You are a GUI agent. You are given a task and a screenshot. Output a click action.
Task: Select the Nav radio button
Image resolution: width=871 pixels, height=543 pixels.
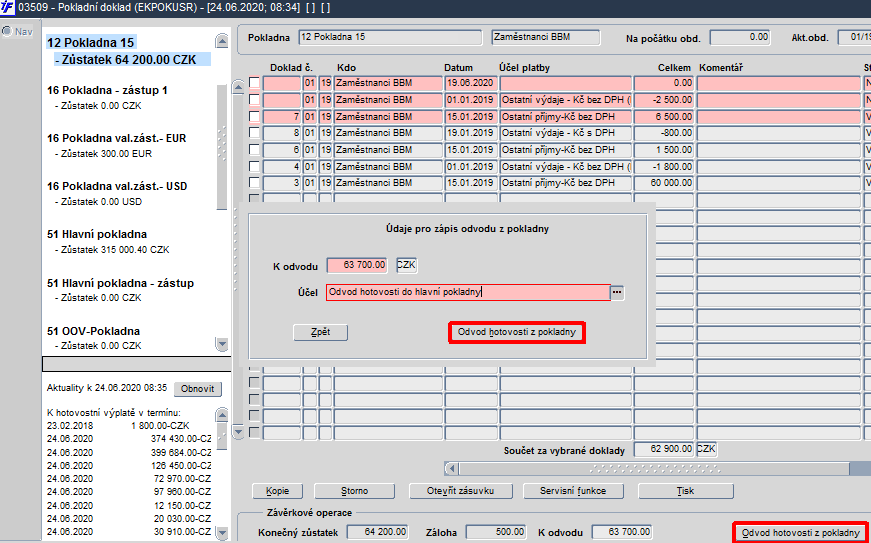7,32
